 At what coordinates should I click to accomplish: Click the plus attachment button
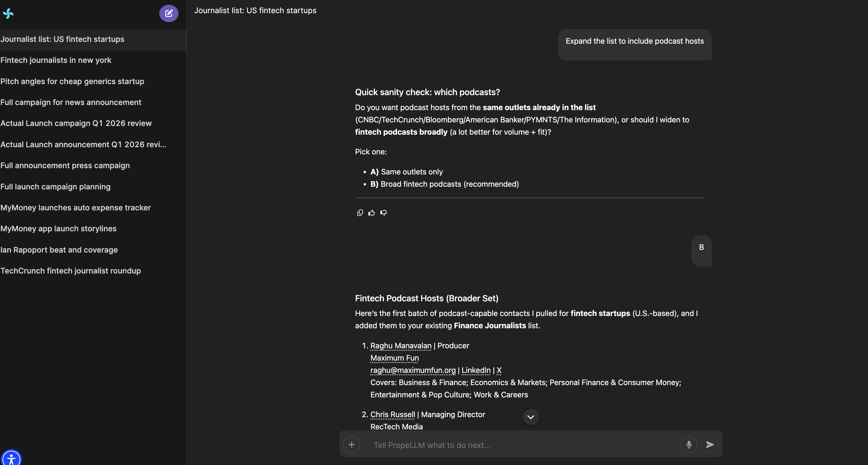click(x=351, y=445)
